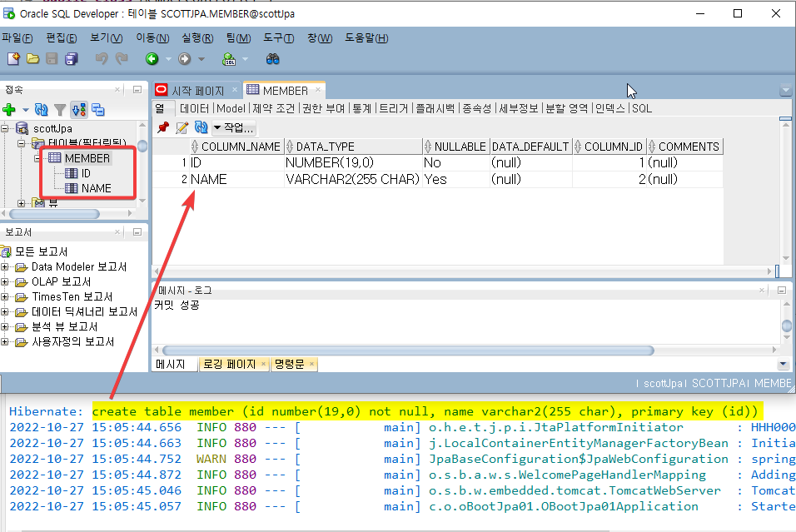Switch to the 데이터 sub-tab
This screenshot has width=796, height=532.
tap(195, 108)
